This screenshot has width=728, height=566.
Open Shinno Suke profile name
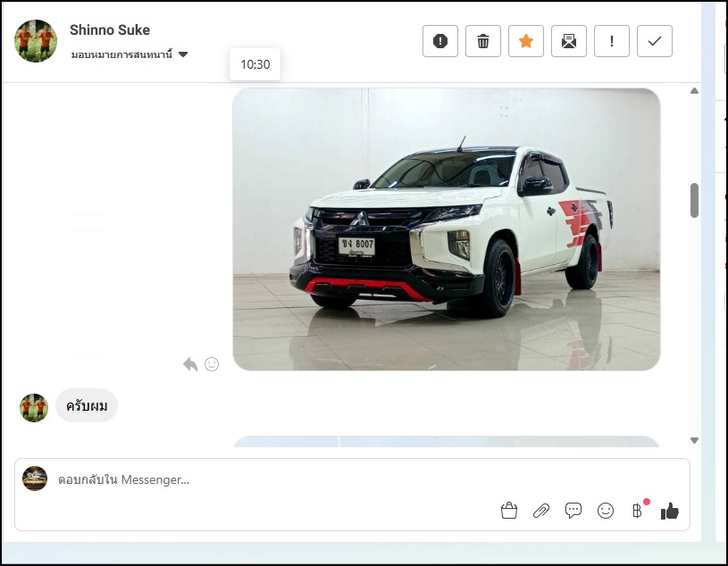pos(110,30)
